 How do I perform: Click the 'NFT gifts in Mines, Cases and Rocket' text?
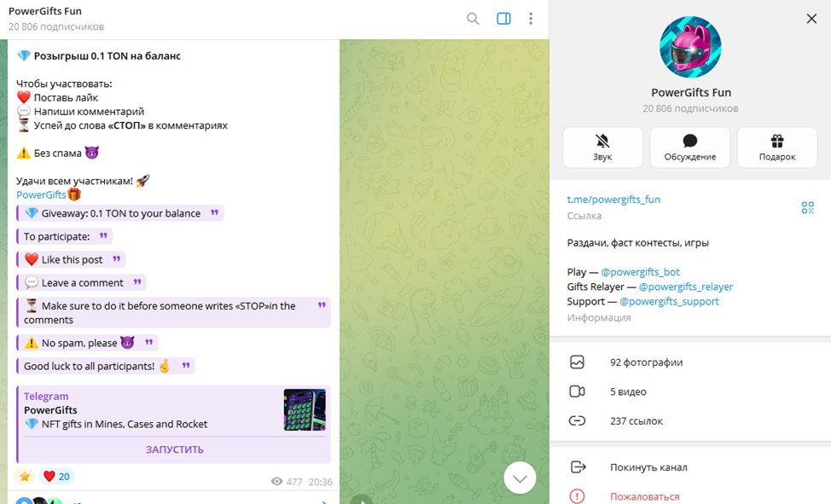(x=125, y=424)
